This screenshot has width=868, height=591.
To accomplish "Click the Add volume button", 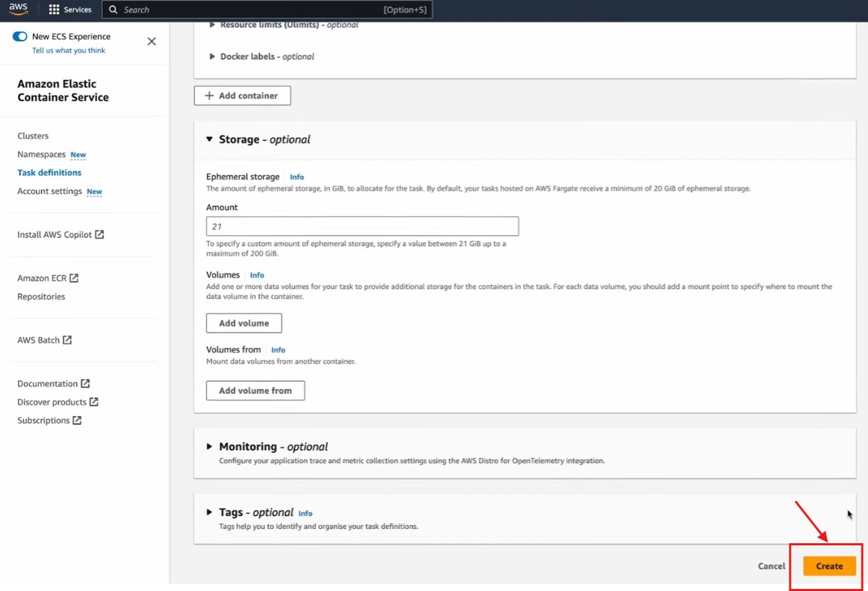I will tap(243, 323).
